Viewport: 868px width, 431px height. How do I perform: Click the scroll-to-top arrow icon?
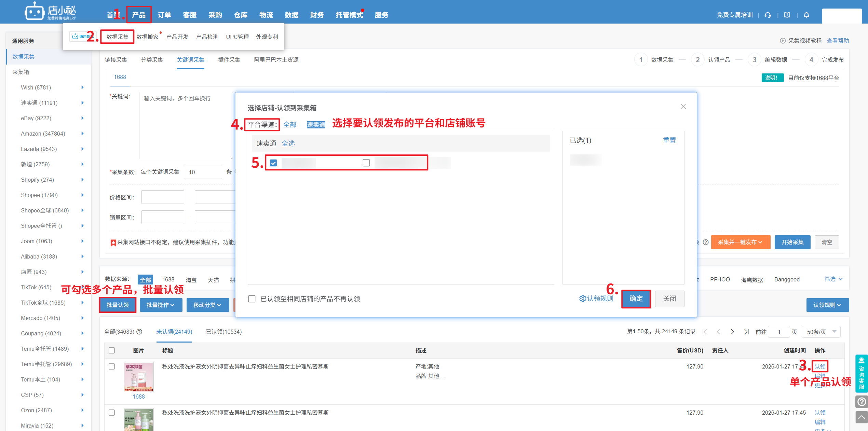[x=862, y=417]
